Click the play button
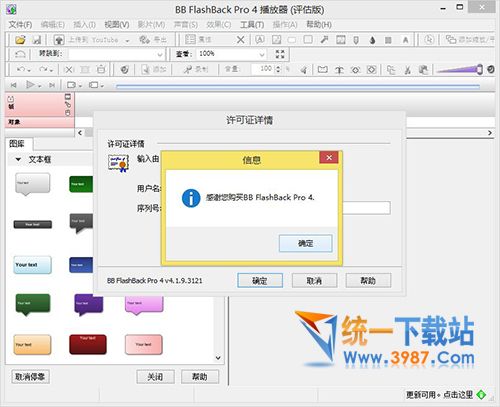 coord(30,85)
